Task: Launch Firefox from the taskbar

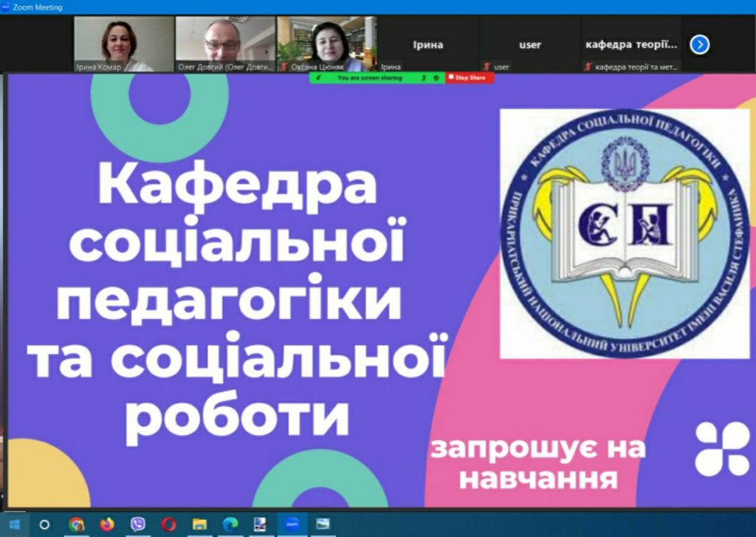Action: 107,524
